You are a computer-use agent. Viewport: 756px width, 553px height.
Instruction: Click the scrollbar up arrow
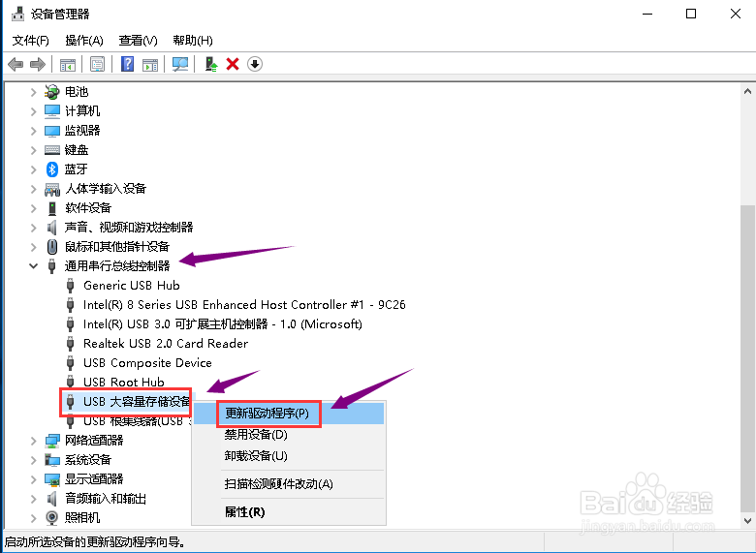pyautogui.click(x=747, y=91)
